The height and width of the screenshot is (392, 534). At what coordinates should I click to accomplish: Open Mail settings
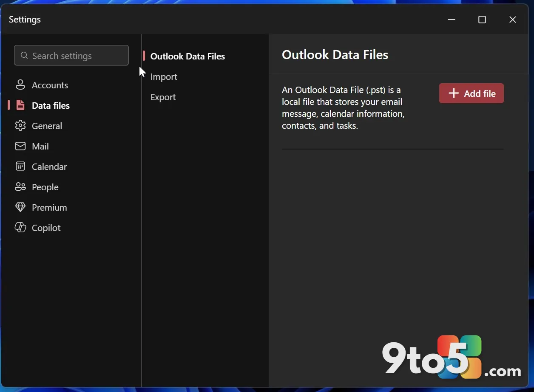pyautogui.click(x=40, y=146)
